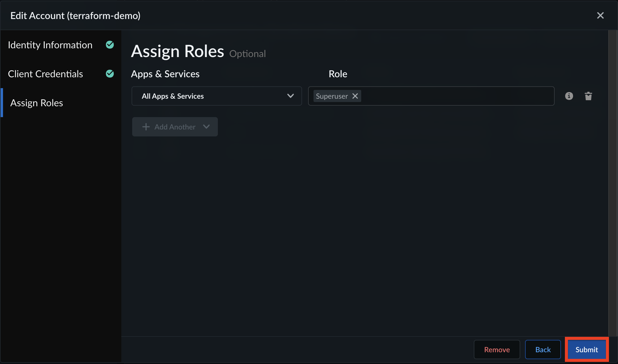This screenshot has height=364, width=618.
Task: Click inside the Role input field
Action: click(x=457, y=96)
